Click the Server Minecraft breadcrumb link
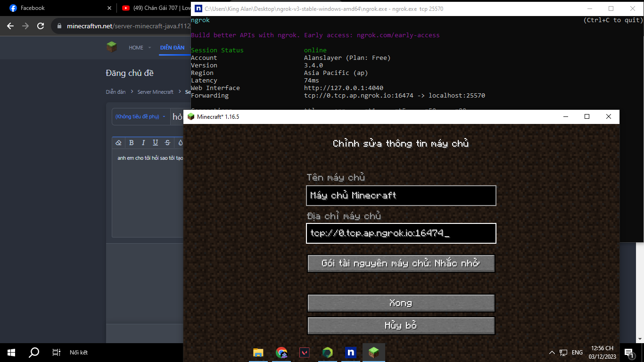This screenshot has height=362, width=644. (156, 92)
